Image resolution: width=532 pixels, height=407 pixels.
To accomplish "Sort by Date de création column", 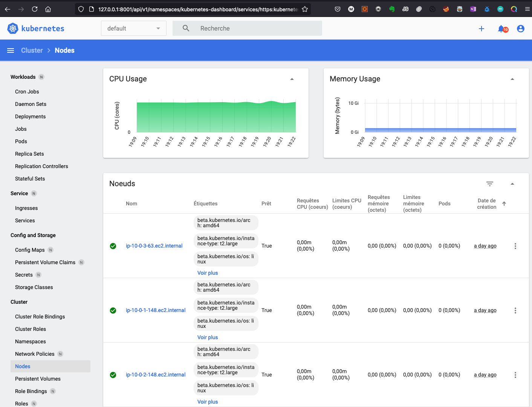I will (x=487, y=204).
